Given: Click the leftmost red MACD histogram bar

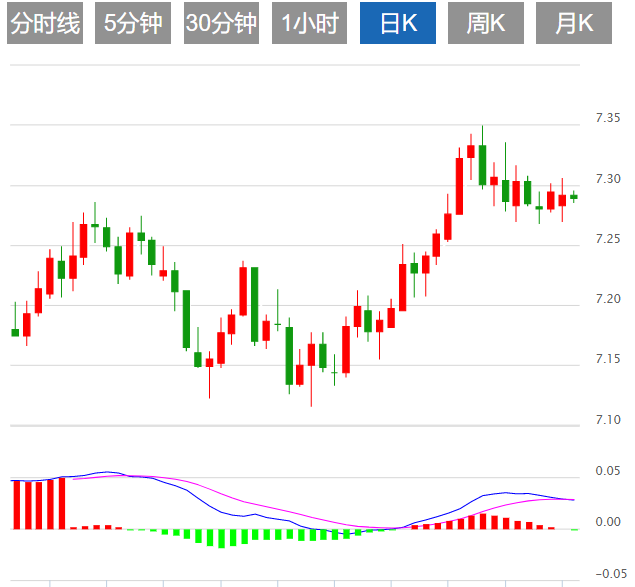Looking at the screenshot, I should coord(17,504).
